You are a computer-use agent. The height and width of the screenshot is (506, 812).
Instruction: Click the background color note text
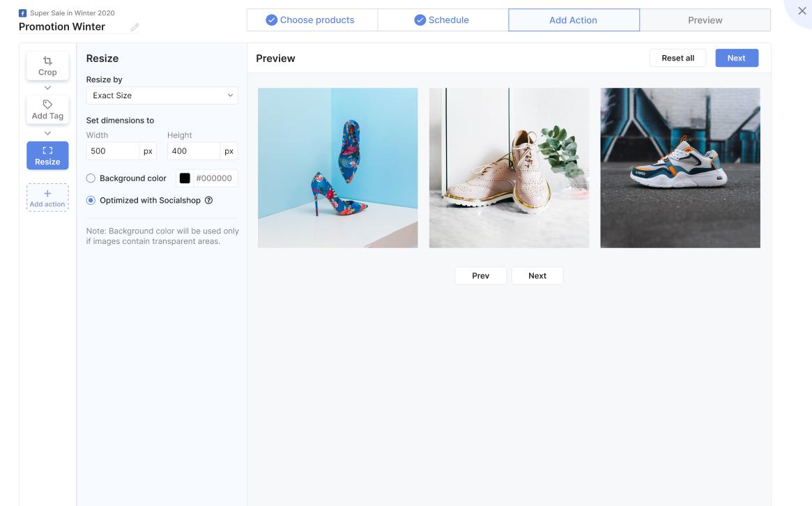pyautogui.click(x=162, y=236)
